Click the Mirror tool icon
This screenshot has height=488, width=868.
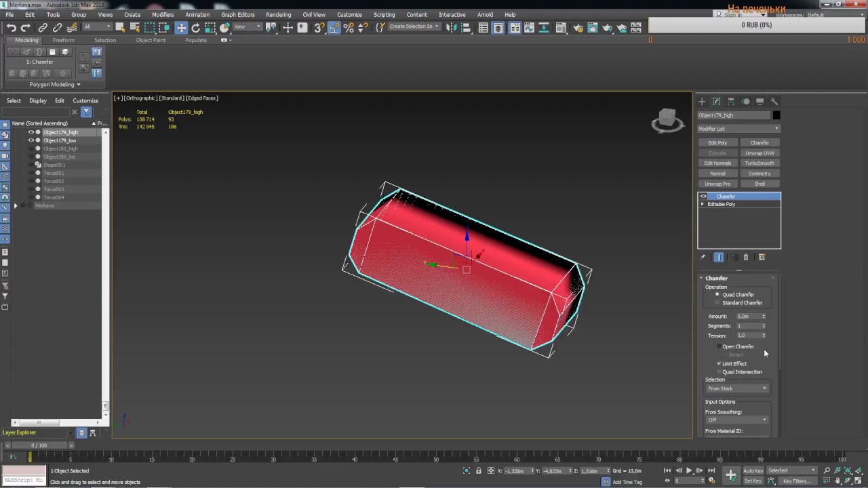(x=451, y=28)
